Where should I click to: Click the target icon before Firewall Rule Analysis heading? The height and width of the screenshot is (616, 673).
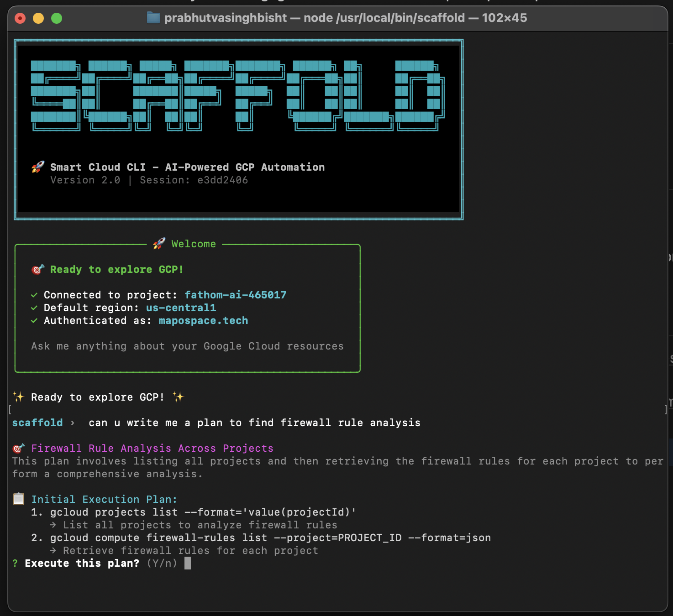(18, 448)
